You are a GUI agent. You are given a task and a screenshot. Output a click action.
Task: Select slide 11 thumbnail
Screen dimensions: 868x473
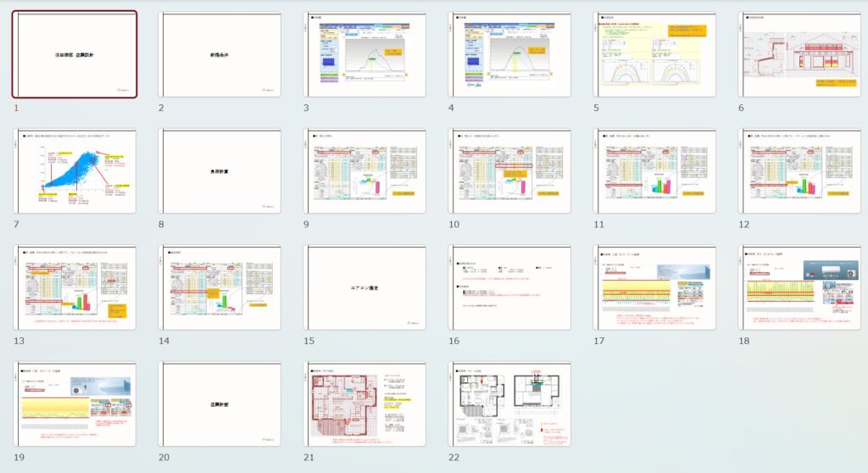(655, 171)
